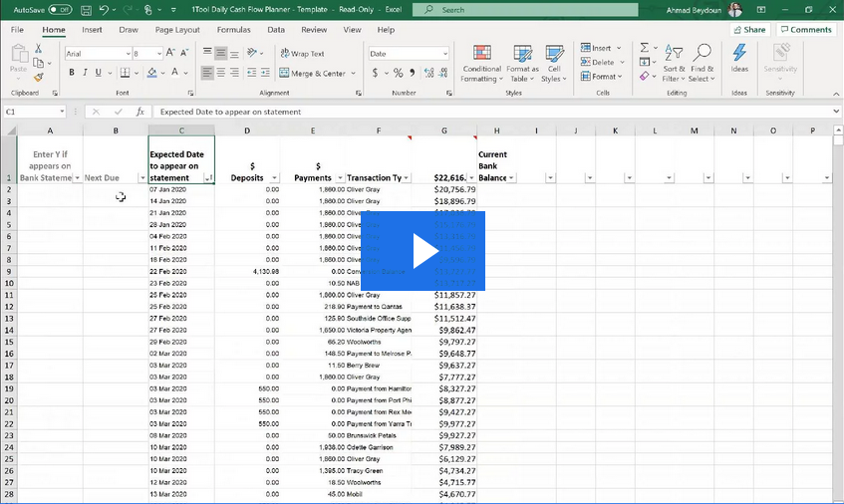Click the Cut scissors icon
Viewport: 844px width, 504px height.
tap(38, 49)
